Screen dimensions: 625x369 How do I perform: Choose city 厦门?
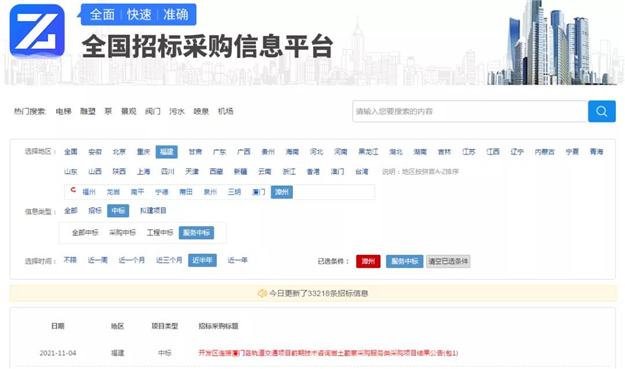[259, 192]
